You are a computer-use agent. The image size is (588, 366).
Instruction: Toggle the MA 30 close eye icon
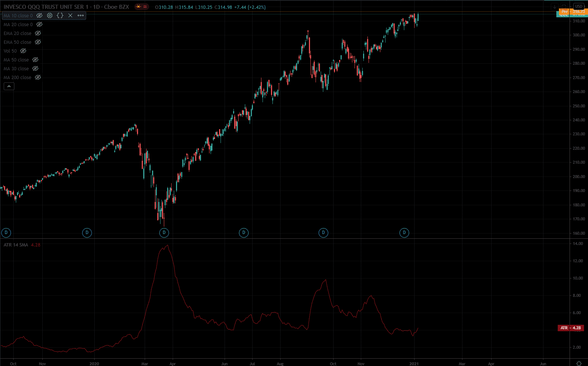(35, 68)
